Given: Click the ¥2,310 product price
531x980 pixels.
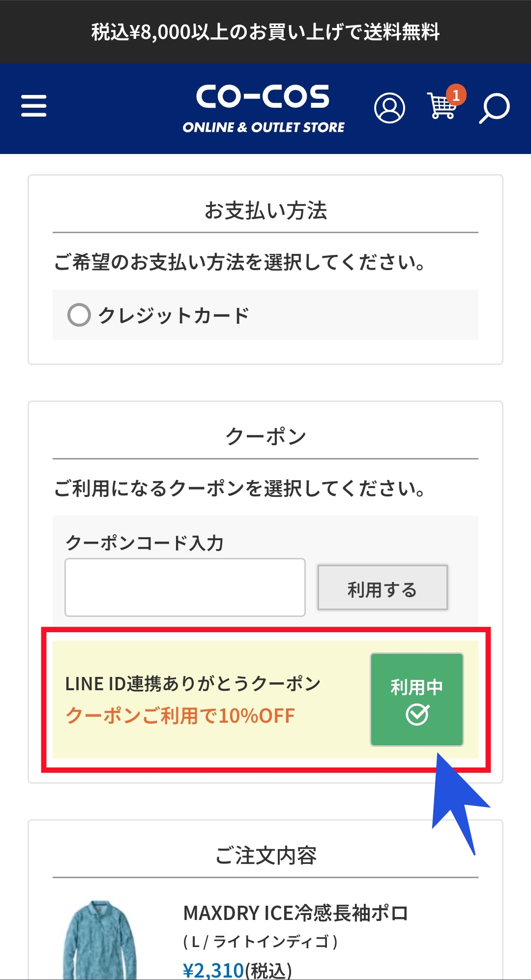Looking at the screenshot, I should (x=213, y=970).
